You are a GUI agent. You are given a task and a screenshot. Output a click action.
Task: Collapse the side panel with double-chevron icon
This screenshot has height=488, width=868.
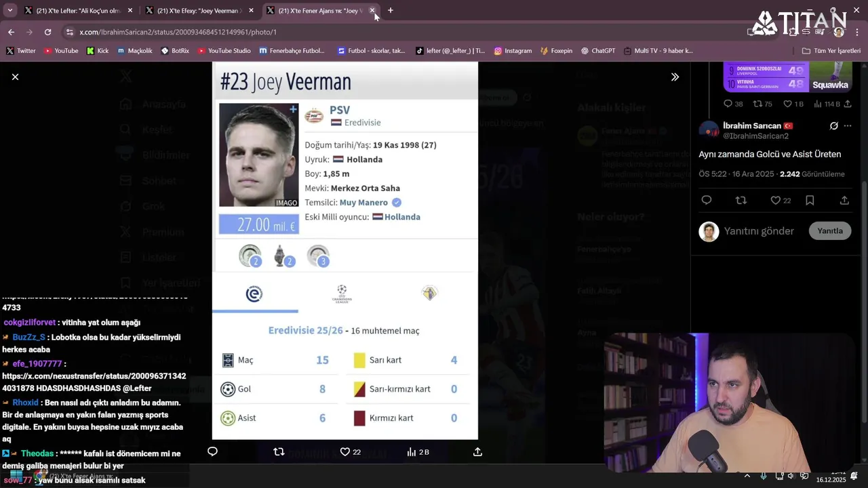(x=675, y=77)
